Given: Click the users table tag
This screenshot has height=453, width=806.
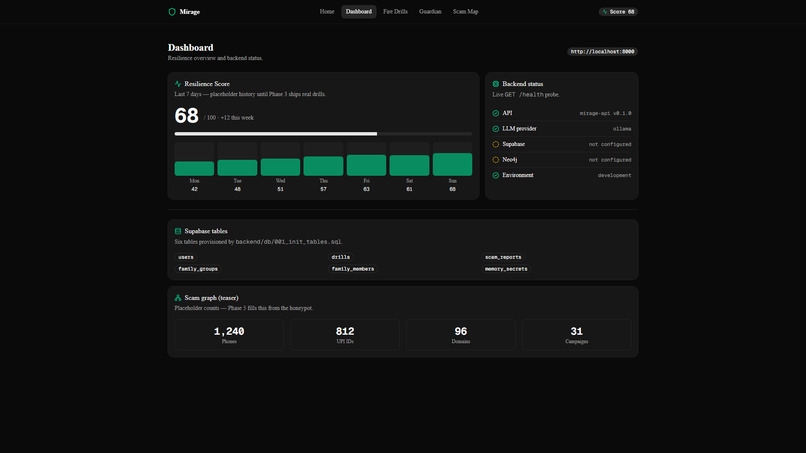Looking at the screenshot, I should click(186, 257).
